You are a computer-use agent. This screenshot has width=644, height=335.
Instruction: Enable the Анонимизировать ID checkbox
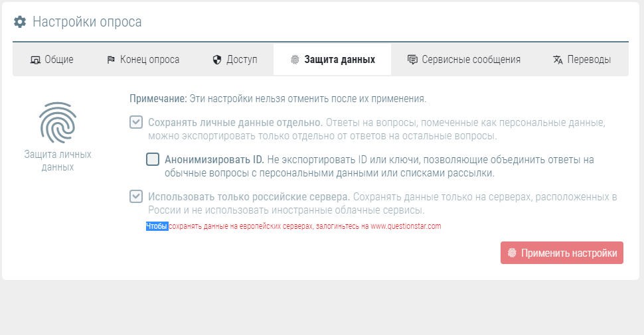153,159
